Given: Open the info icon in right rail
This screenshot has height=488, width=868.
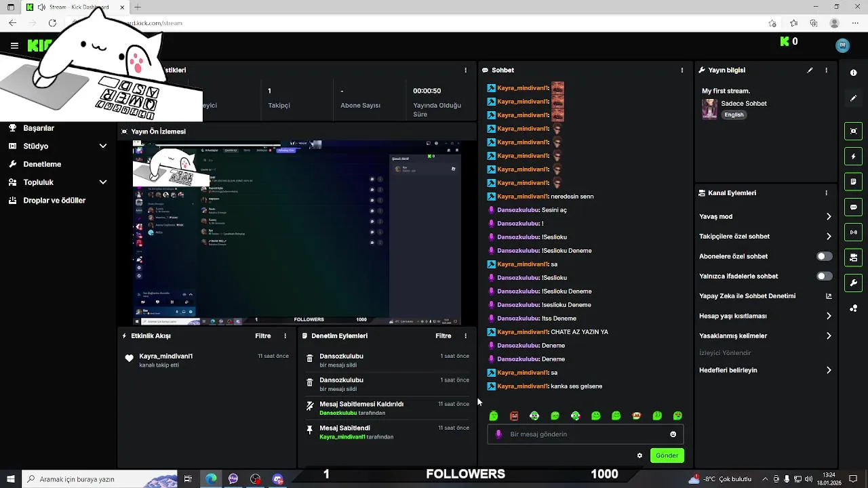Looking at the screenshot, I should coord(853,73).
